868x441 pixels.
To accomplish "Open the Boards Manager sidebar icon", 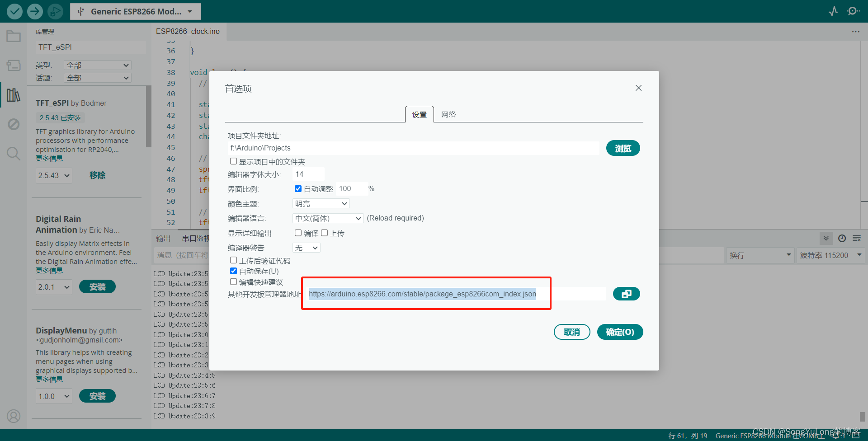I will click(14, 66).
